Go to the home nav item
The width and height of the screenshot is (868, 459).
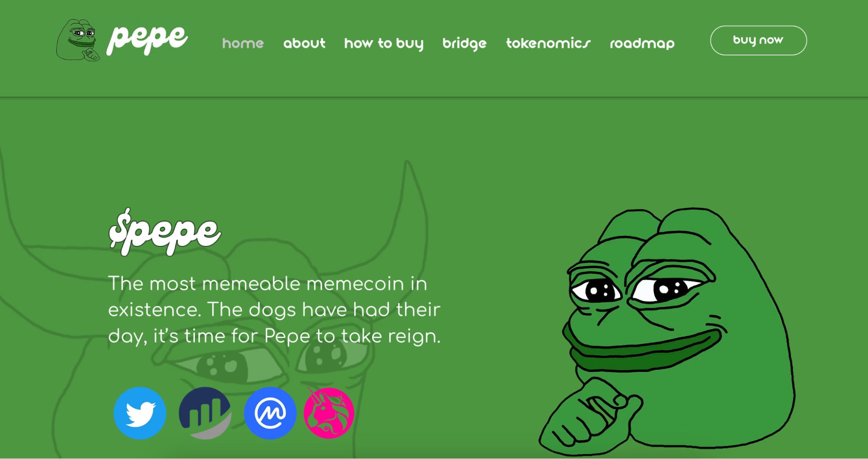(243, 43)
